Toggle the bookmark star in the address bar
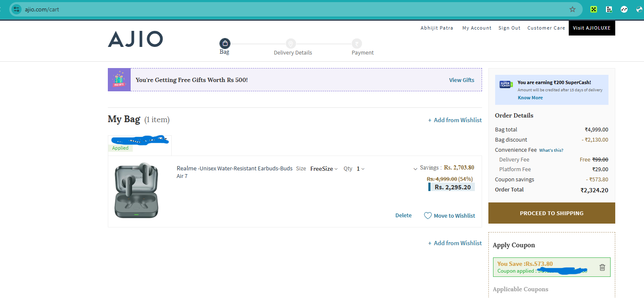 (x=572, y=9)
